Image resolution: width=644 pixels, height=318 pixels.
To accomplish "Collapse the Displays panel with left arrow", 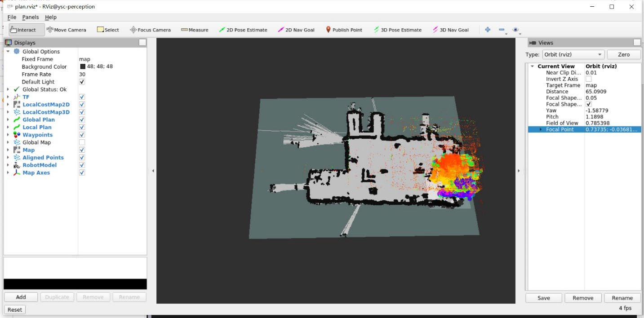I will [153, 171].
